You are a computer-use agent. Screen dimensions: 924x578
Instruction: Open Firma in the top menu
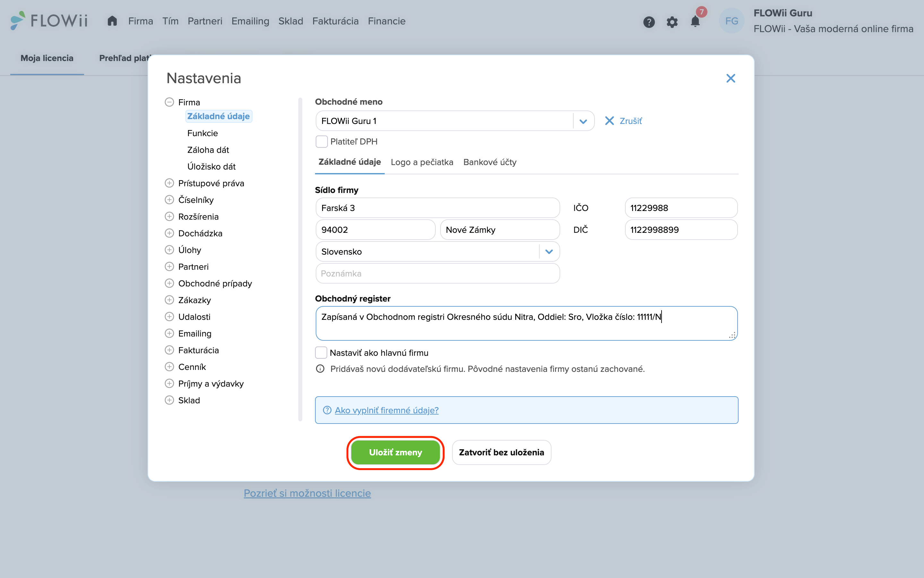[x=141, y=21]
